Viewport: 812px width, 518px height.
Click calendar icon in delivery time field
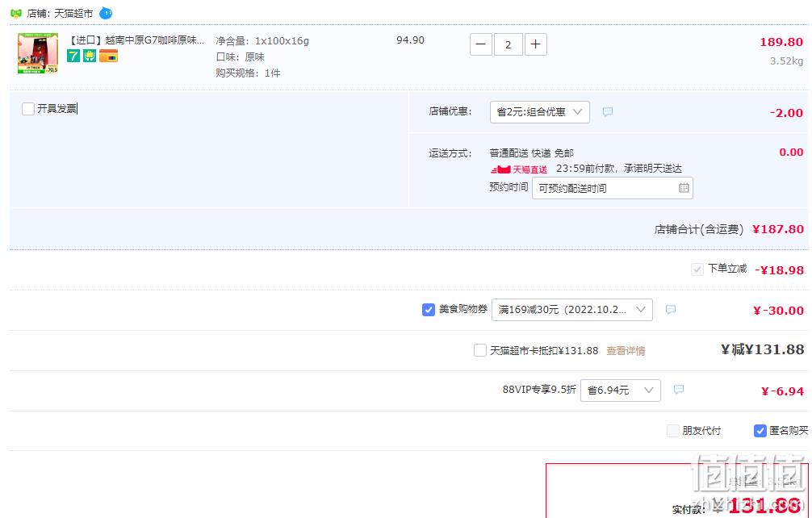tap(684, 188)
